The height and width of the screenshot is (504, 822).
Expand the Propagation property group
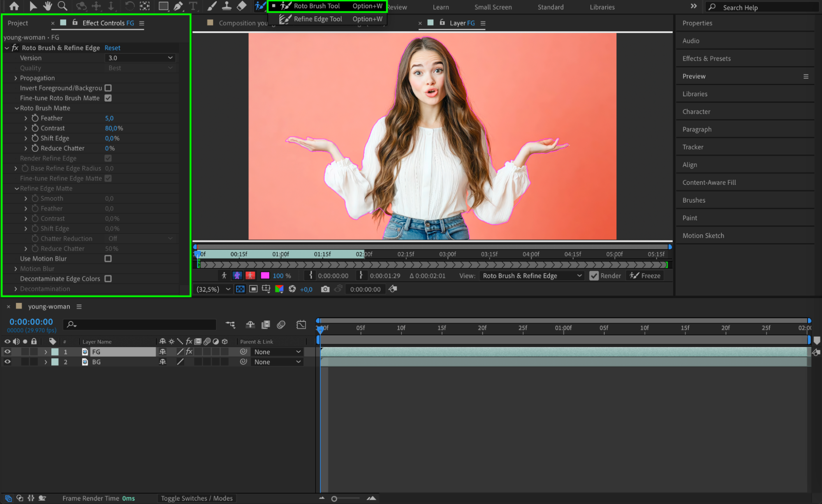coord(16,78)
